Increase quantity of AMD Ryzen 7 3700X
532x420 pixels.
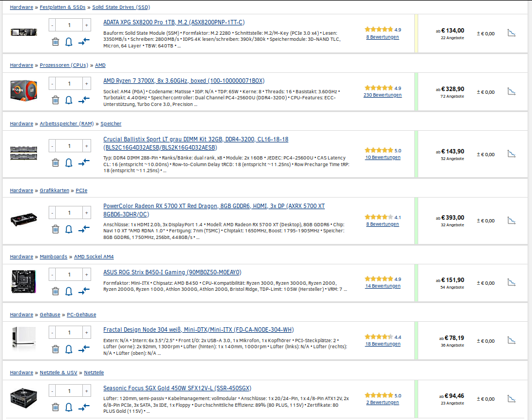tap(87, 83)
